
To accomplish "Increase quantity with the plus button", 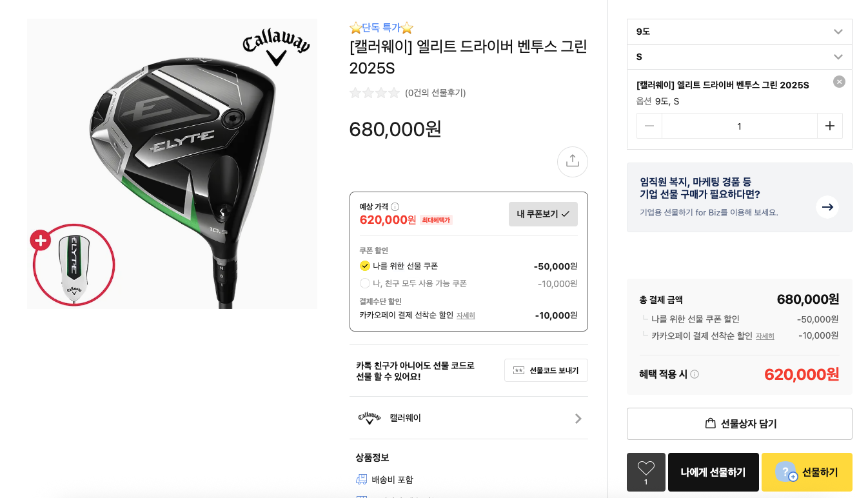I will 829,126.
